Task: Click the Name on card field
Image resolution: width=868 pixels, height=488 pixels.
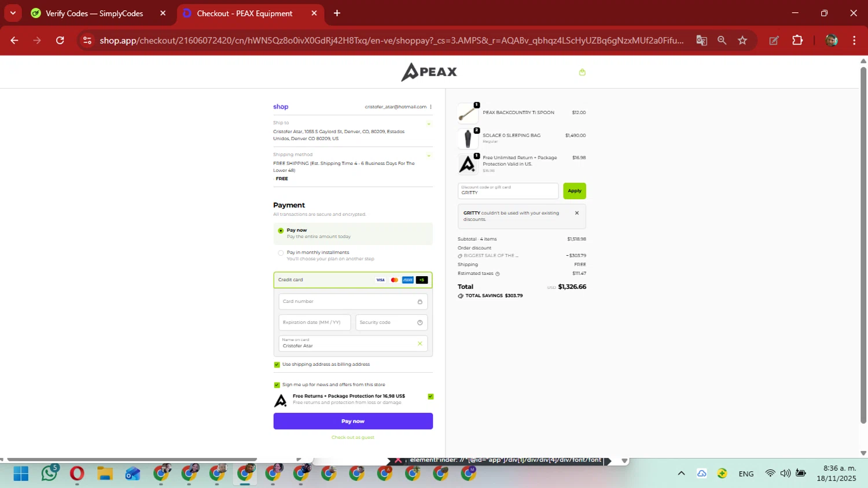Action: pyautogui.click(x=353, y=343)
